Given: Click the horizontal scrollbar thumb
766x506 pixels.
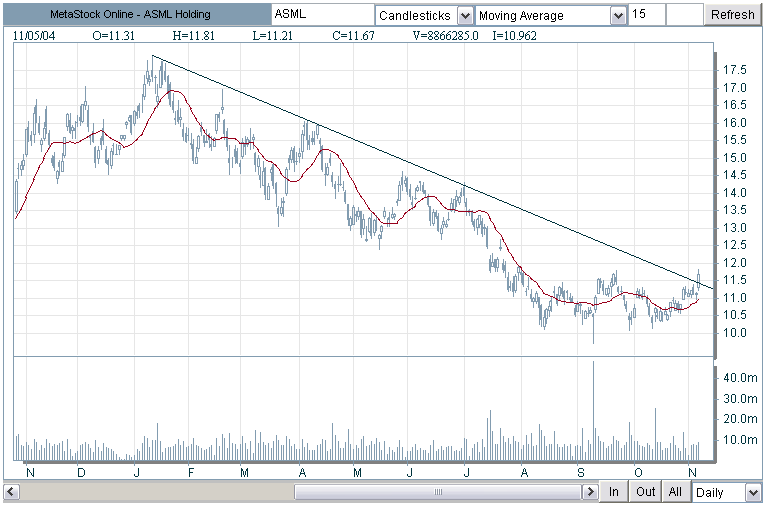Looking at the screenshot, I should (438, 491).
